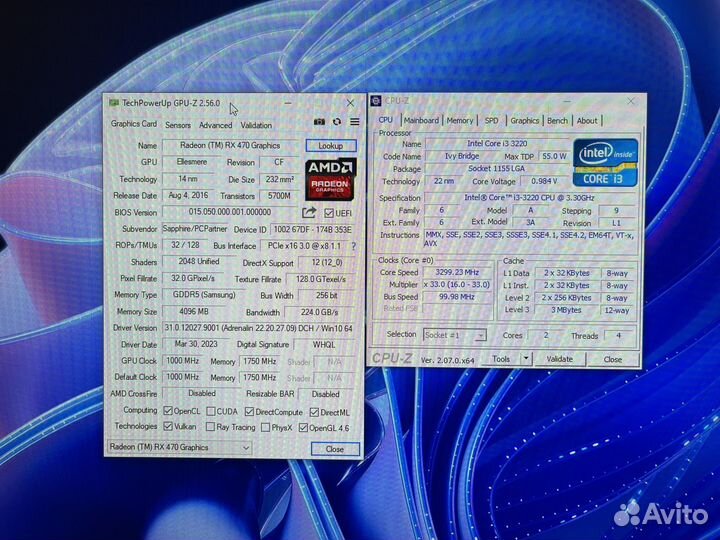Image resolution: width=720 pixels, height=540 pixels.
Task: Click the GPU Name field Radeon RX 470
Action: pyautogui.click(x=230, y=145)
